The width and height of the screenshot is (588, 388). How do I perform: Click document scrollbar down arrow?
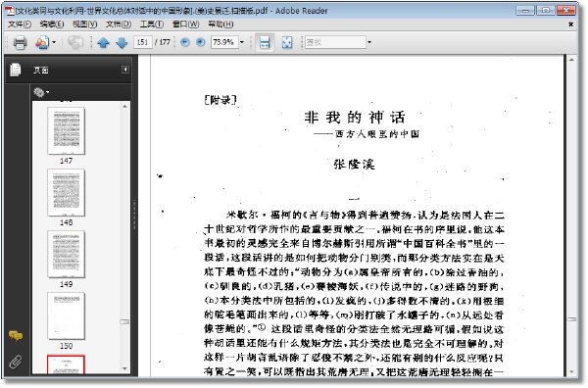[x=571, y=372]
